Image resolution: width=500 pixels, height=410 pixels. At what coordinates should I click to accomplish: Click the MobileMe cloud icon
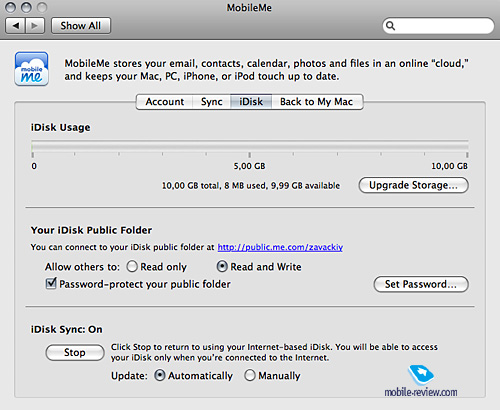point(32,69)
